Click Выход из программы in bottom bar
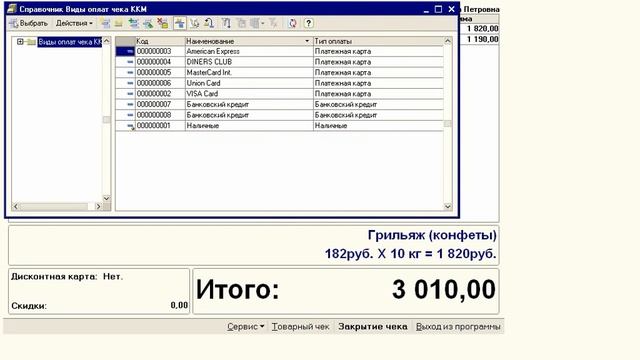Viewport: 640px width, 360px height. point(458,327)
